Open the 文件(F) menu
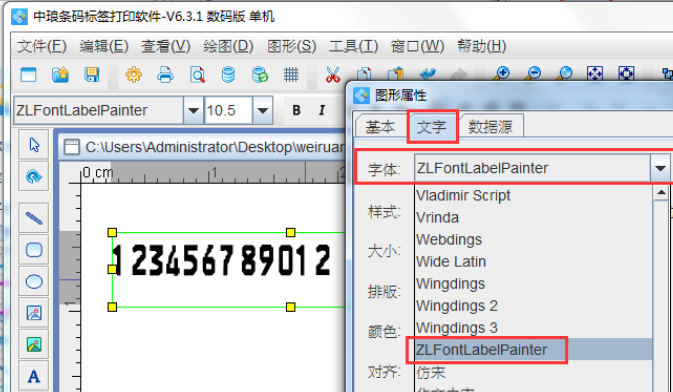673x392 pixels. click(42, 46)
